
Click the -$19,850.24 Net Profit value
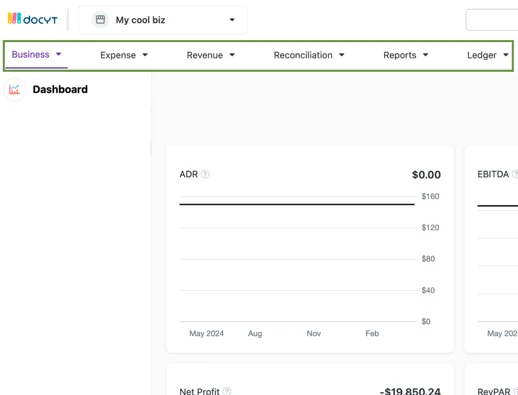pos(410,391)
